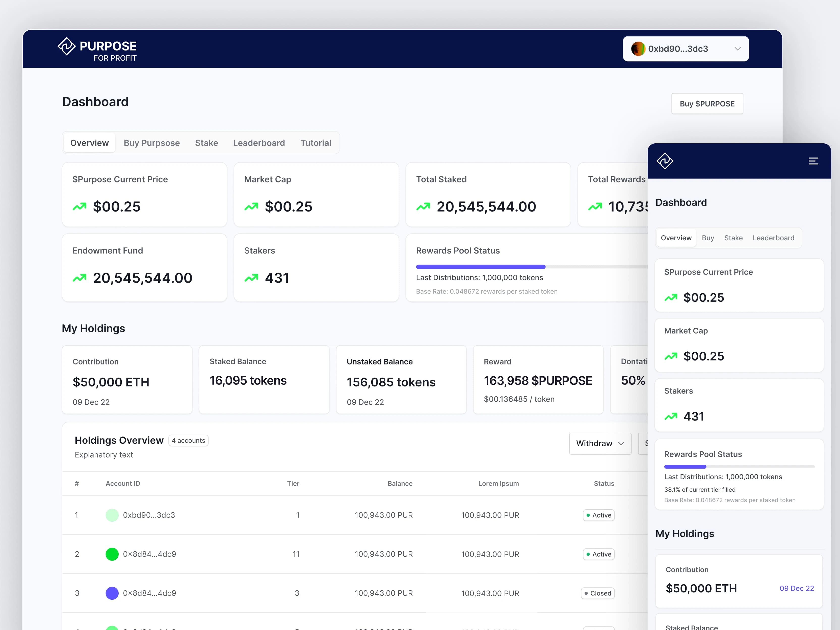Click trend arrow icon in Endowment Fund card
The image size is (840, 630).
click(x=79, y=278)
